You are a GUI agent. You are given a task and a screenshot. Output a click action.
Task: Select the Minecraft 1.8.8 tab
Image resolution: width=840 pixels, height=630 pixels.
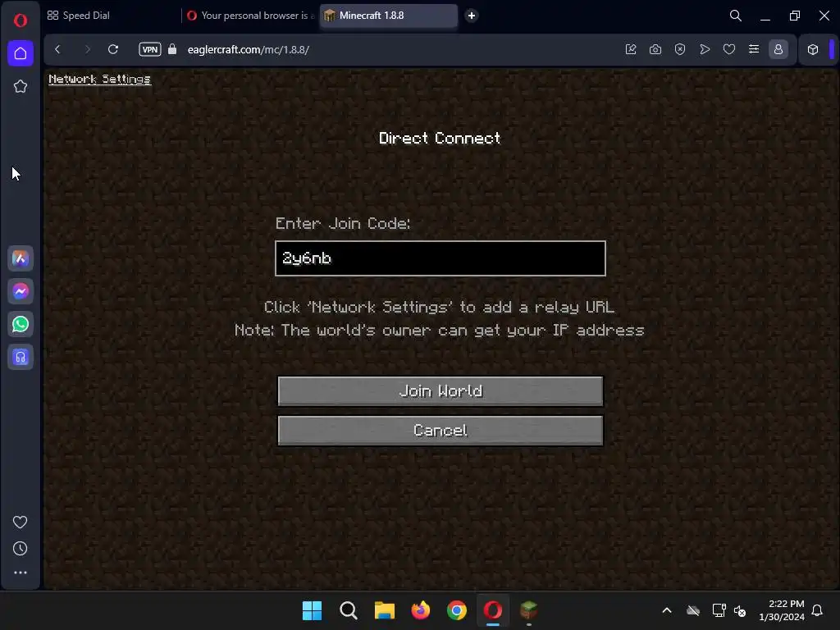pos(389,16)
